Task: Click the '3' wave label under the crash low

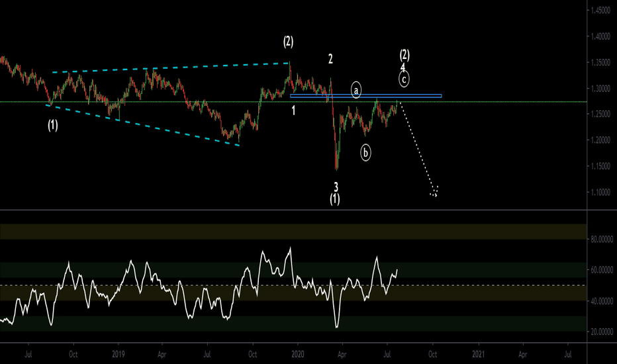Action: point(336,187)
